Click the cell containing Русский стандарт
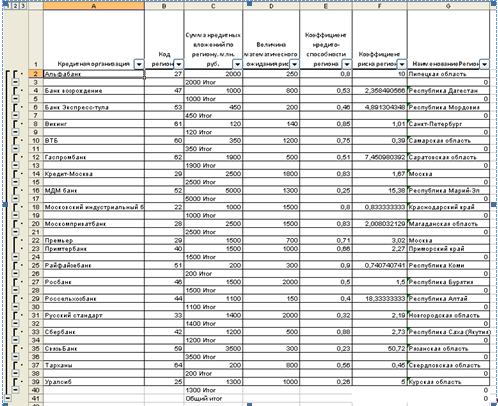This screenshot has height=406, width=498. [94, 315]
